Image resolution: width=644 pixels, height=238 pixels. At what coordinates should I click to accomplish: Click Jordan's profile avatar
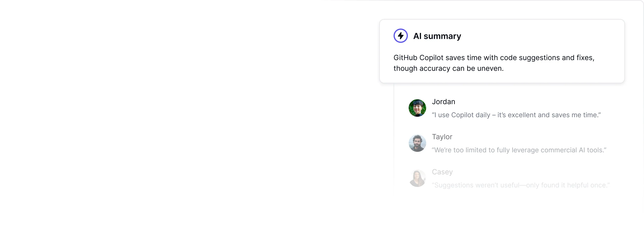417,108
